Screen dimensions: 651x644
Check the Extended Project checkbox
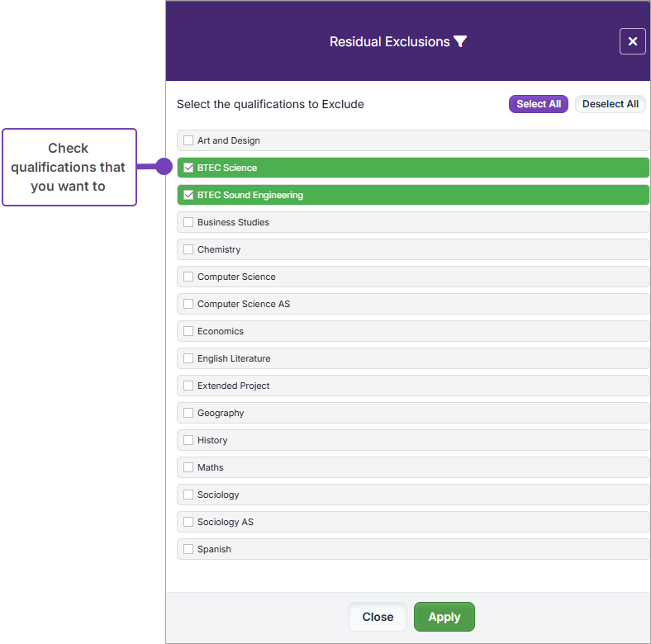188,386
